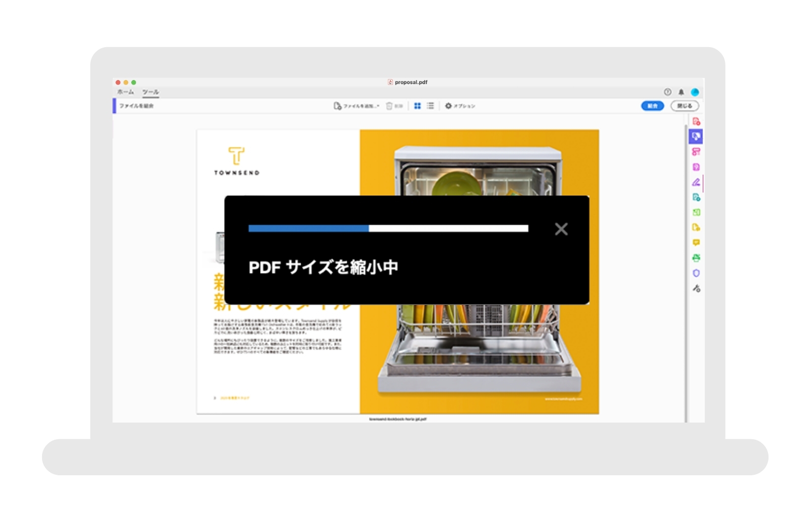Viewport: 801px width, 532px height.
Task: Open the magenta Edit PDF tool icon
Action: (696, 167)
